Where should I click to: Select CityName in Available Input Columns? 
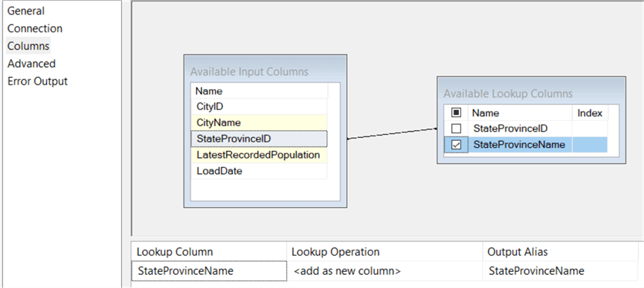pyautogui.click(x=259, y=122)
